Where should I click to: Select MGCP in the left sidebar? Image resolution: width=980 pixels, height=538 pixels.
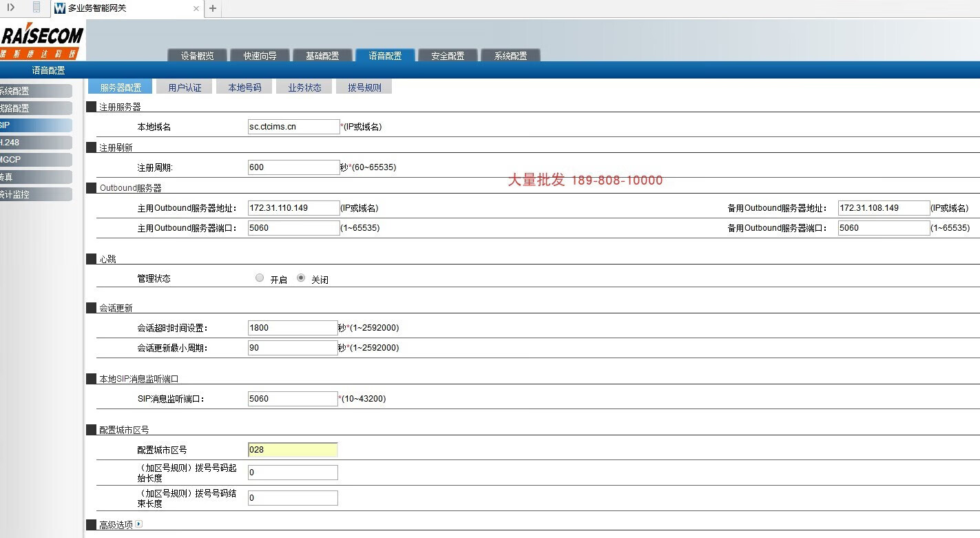(x=34, y=160)
